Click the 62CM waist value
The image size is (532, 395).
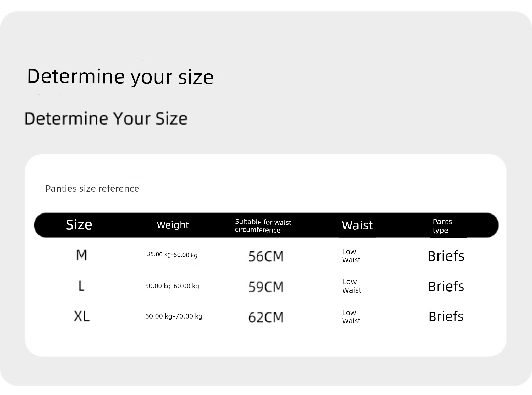coord(266,317)
